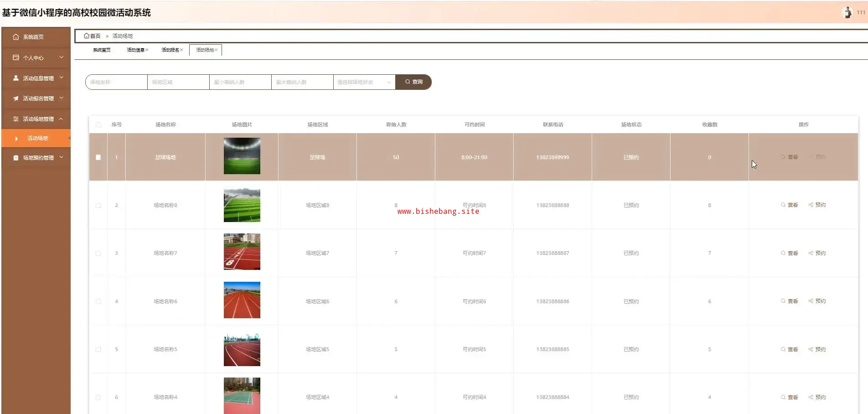
Task: Click the 最小容纳人数 input field
Action: [240, 82]
